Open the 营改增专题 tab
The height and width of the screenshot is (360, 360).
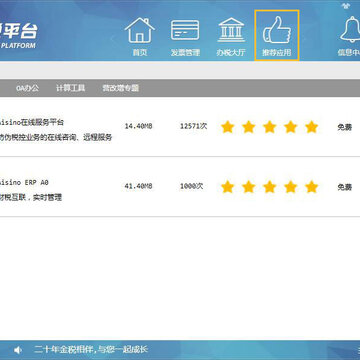click(120, 88)
